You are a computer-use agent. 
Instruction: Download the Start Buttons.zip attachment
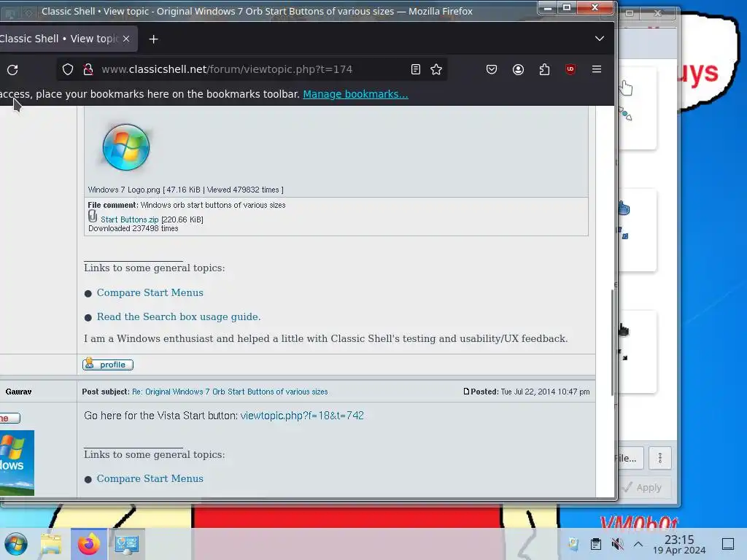tap(129, 219)
